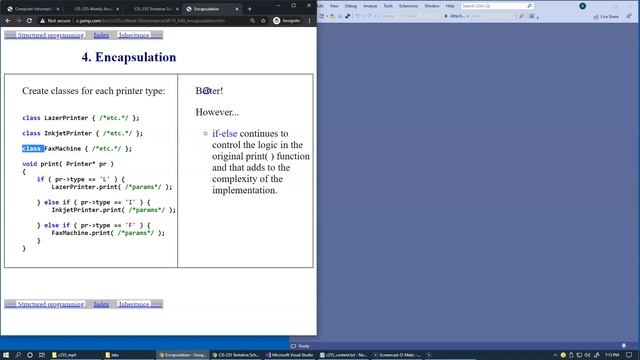The width and height of the screenshot is (640, 360).
Task: Open top Structured programming link
Action: click(51, 35)
